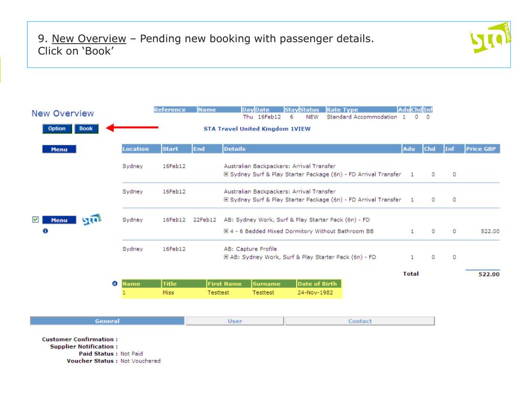Select the General tab
Viewport: 532px width, 399px height.
pos(107,321)
